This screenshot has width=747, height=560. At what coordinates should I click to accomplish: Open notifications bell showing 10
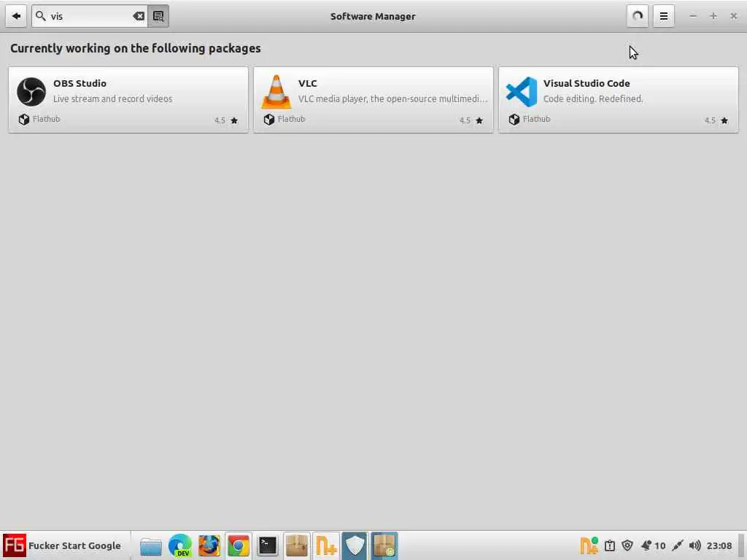pyautogui.click(x=653, y=545)
